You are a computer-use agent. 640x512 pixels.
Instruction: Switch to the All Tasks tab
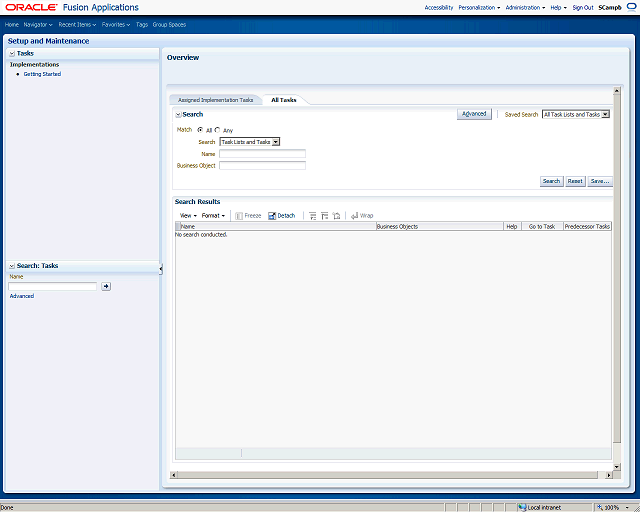pyautogui.click(x=284, y=100)
